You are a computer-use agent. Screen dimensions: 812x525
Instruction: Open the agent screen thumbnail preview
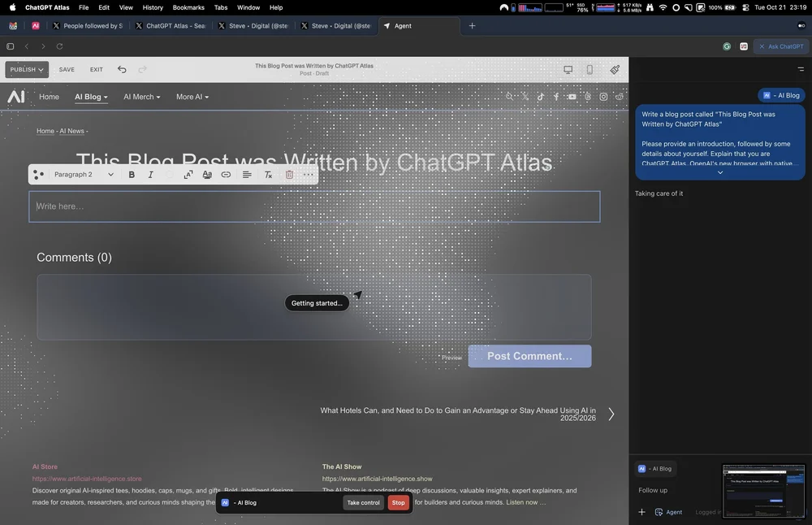[764, 491]
